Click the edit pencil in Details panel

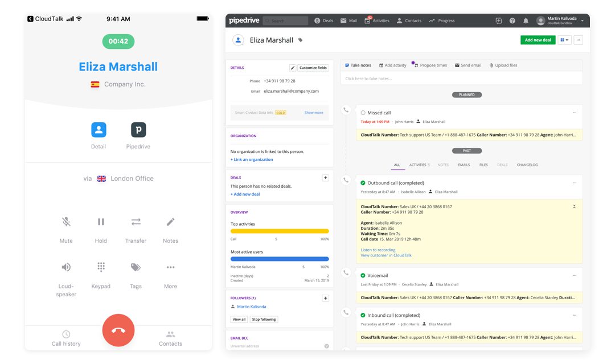pos(293,68)
